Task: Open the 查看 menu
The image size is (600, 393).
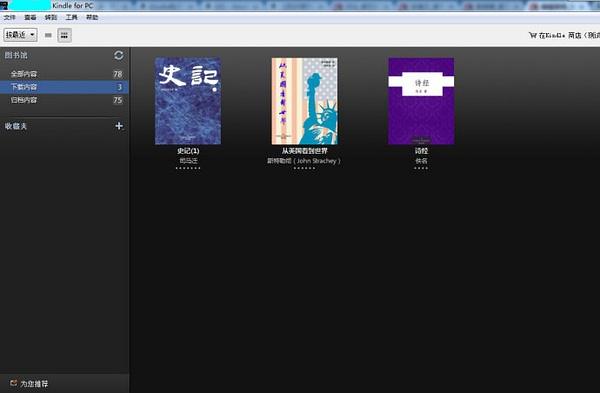Action: [30, 17]
